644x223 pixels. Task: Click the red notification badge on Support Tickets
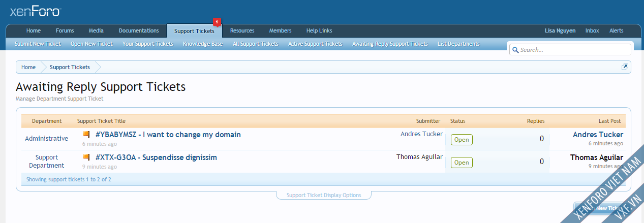217,22
